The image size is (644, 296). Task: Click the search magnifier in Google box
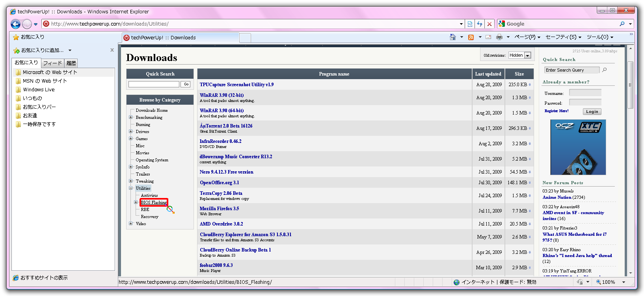622,24
